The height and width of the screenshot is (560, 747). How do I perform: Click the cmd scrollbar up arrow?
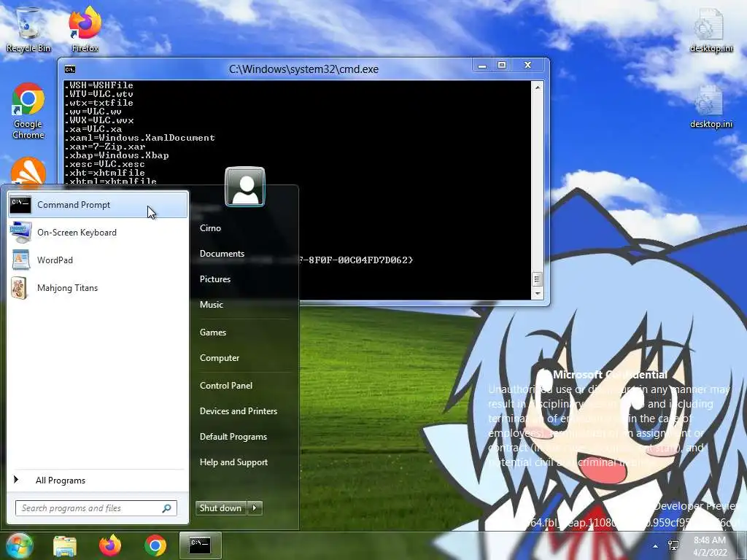click(538, 87)
